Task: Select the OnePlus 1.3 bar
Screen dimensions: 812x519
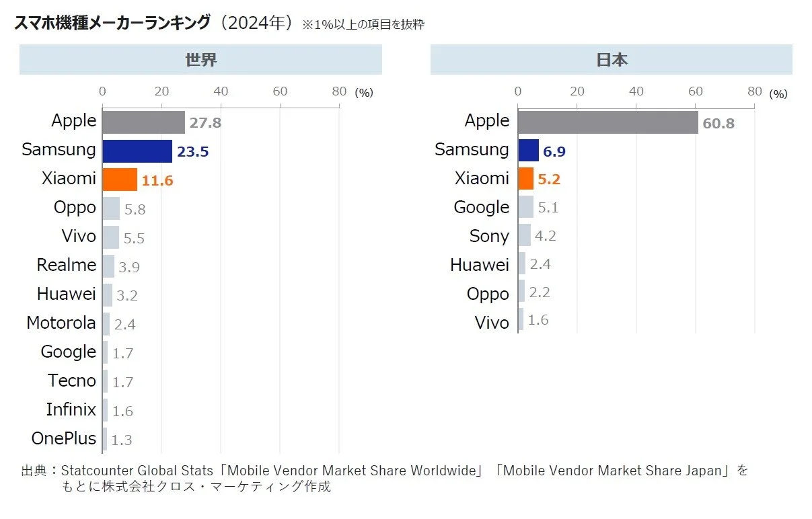Action: tap(104, 440)
